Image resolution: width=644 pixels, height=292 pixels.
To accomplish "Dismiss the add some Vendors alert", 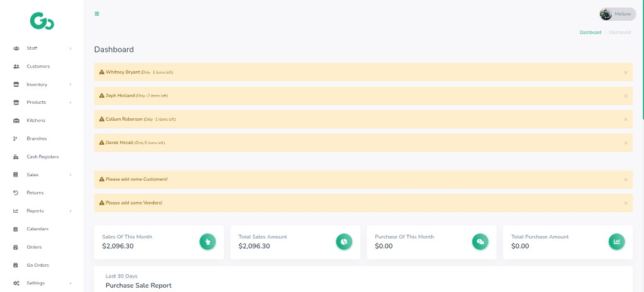I will click(x=626, y=203).
